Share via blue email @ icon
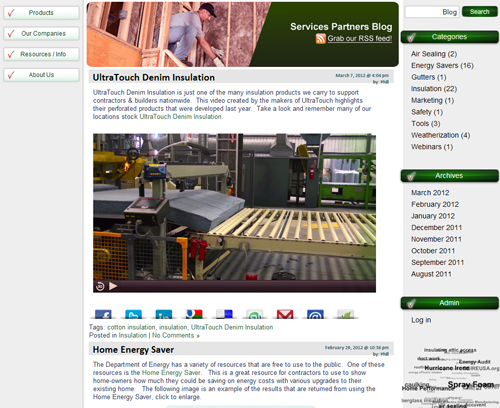 (x=315, y=314)
